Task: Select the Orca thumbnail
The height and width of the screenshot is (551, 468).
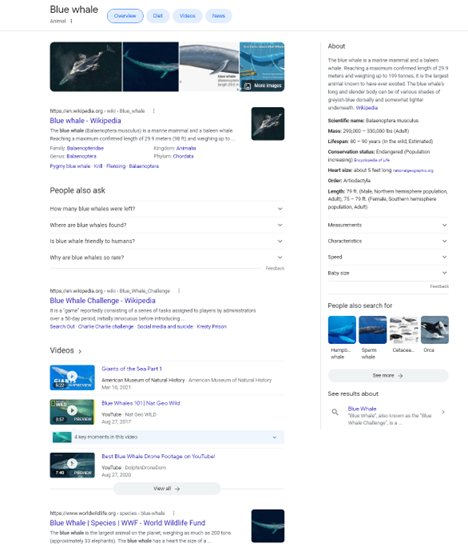Action: click(x=435, y=330)
